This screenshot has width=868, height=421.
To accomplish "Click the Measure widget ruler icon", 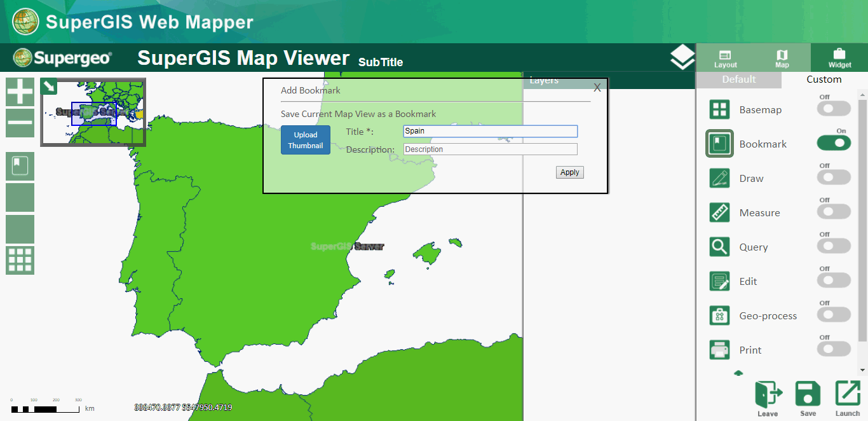I will tap(720, 212).
